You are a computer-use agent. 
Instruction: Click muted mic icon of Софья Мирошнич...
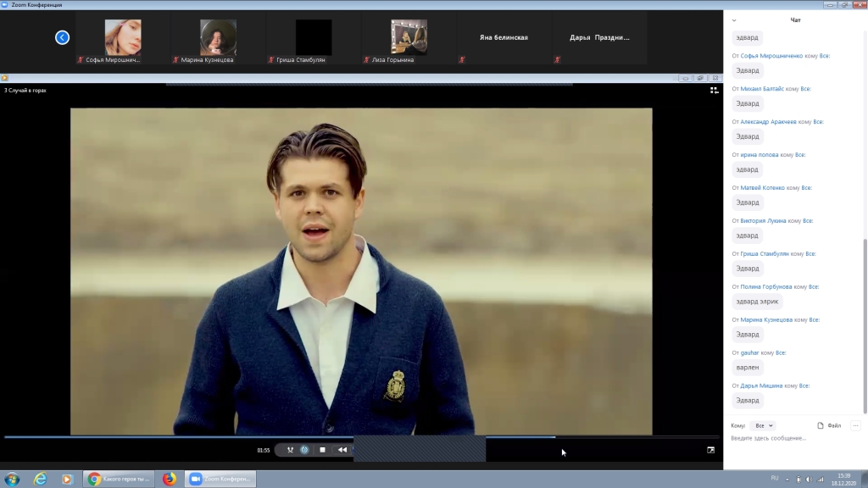pos(81,60)
